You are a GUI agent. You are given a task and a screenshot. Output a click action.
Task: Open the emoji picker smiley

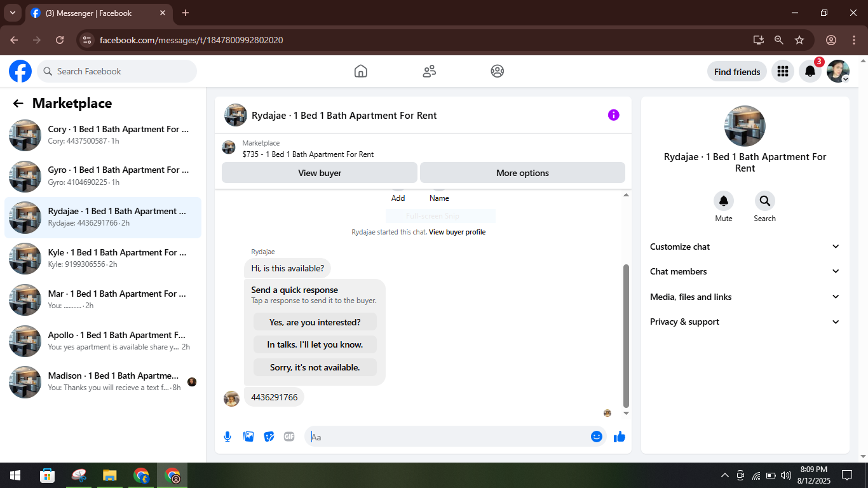coord(596,437)
